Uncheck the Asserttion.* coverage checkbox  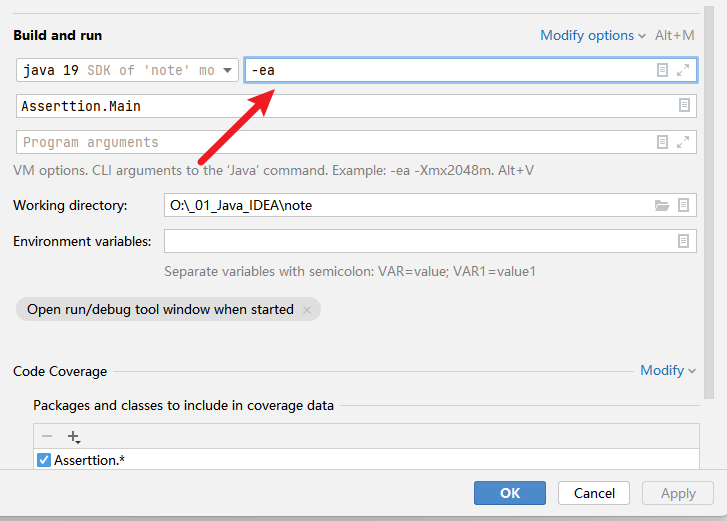(x=43, y=460)
